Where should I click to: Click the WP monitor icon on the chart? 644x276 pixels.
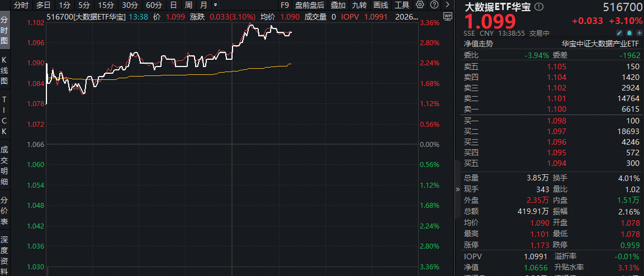[x=447, y=16]
